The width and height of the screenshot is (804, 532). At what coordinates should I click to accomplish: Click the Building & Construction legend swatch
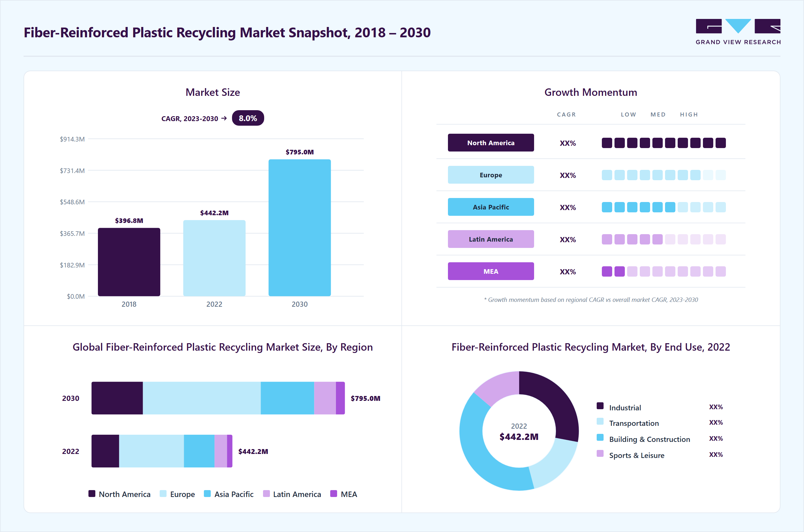(x=600, y=437)
